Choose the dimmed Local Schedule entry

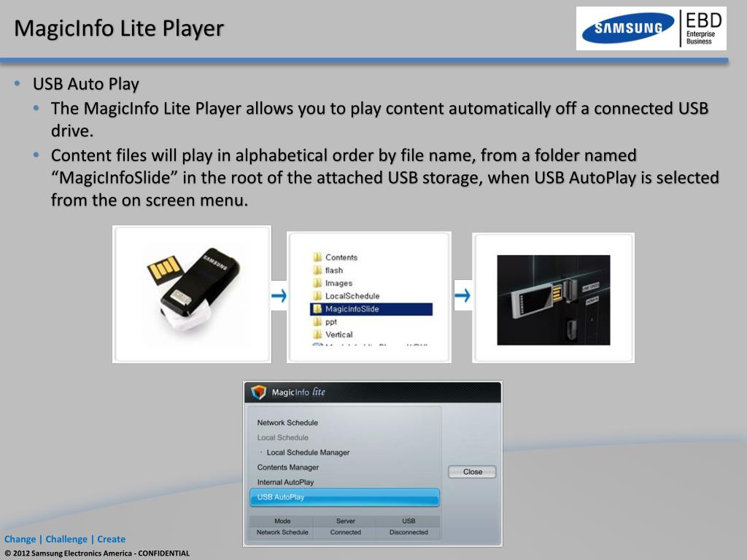point(282,437)
